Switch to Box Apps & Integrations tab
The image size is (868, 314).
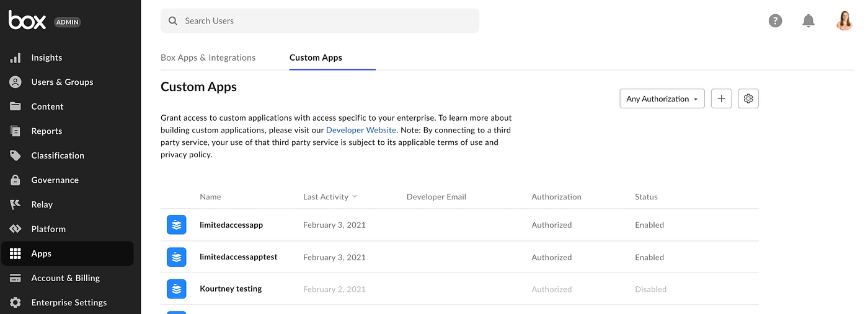(x=208, y=58)
